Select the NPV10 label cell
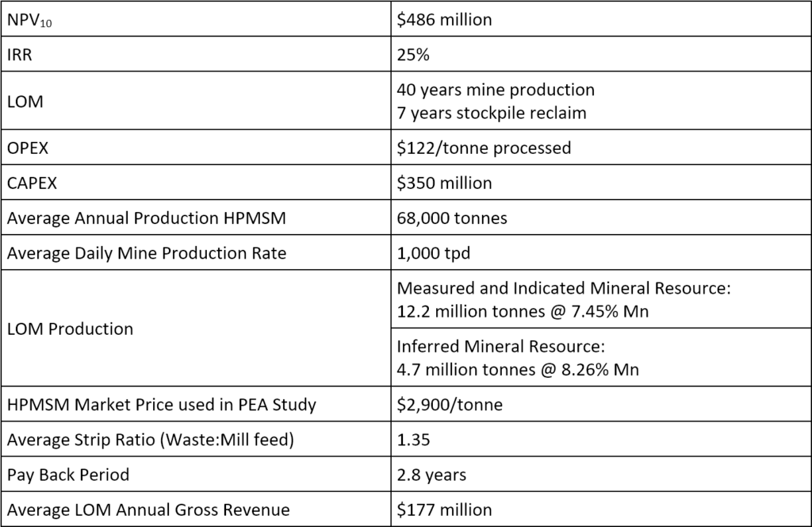The image size is (812, 527). coord(196,19)
